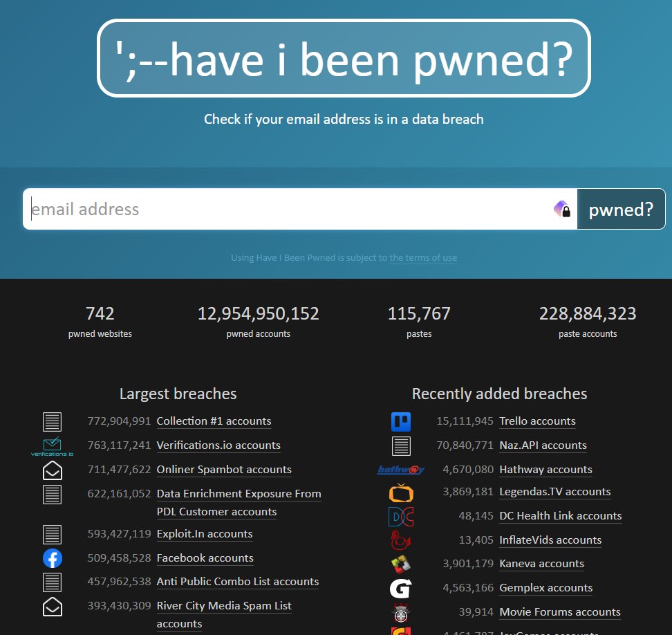The height and width of the screenshot is (635, 672).
Task: Click the Naz.API list icon
Action: pyautogui.click(x=401, y=446)
